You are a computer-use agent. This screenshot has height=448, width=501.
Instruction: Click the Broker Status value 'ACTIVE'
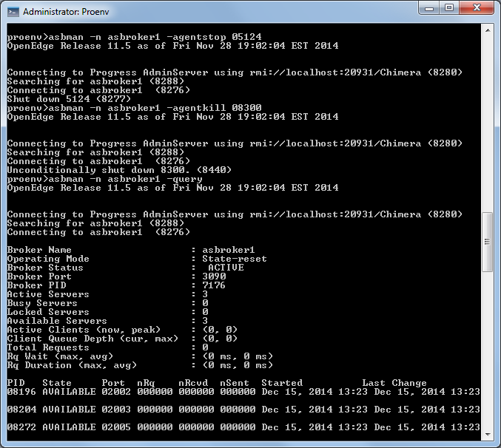tap(226, 268)
